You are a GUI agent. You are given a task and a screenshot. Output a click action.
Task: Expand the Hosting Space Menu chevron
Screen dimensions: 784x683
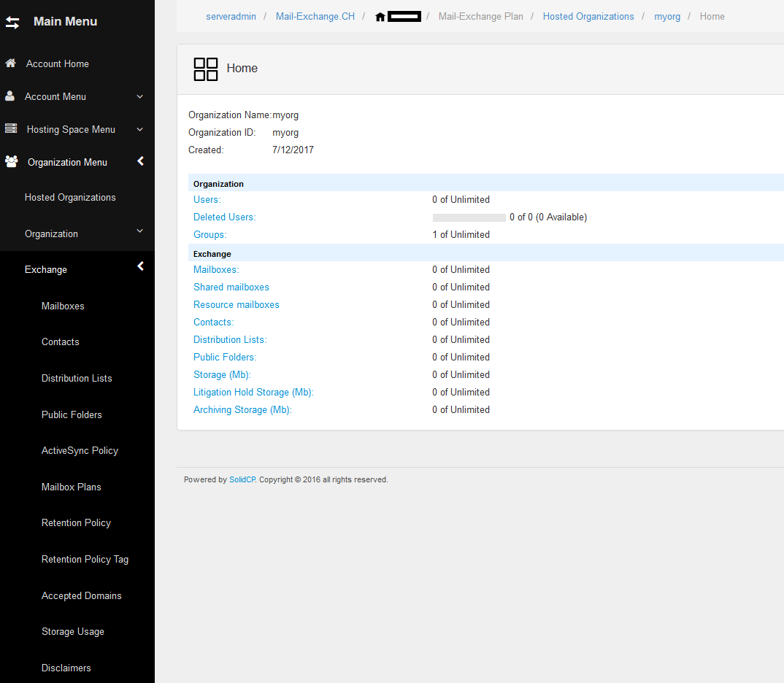click(x=140, y=129)
